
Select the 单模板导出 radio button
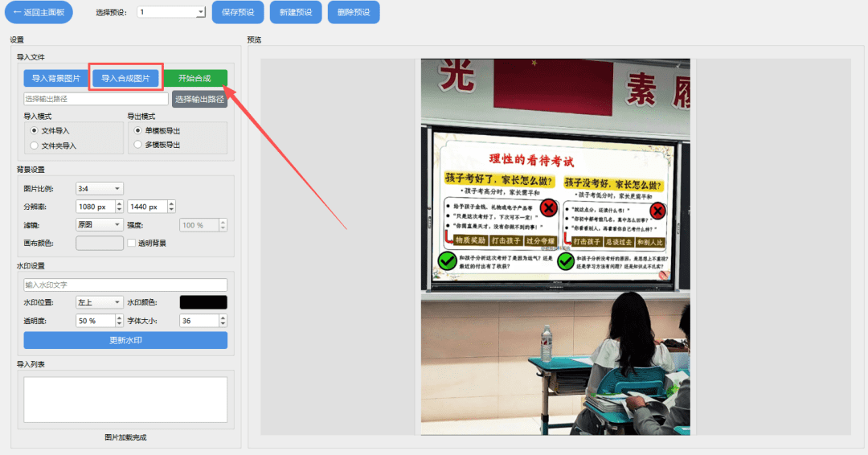pyautogui.click(x=138, y=130)
